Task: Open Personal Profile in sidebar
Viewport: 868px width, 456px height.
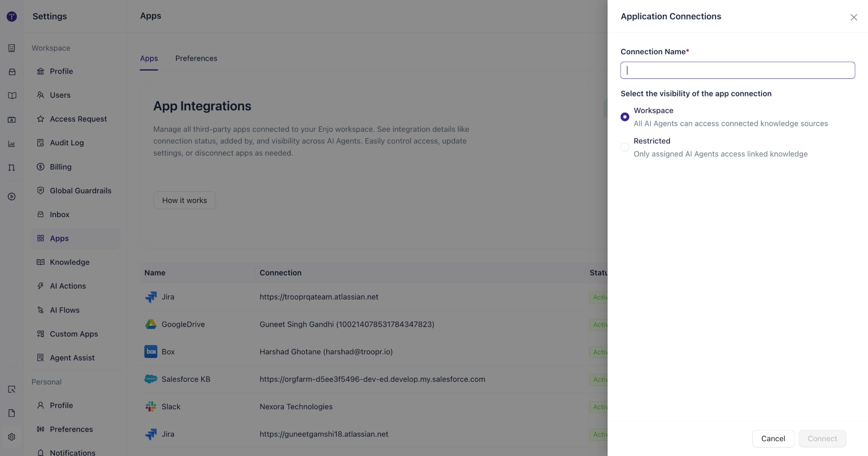Action: coord(75,405)
